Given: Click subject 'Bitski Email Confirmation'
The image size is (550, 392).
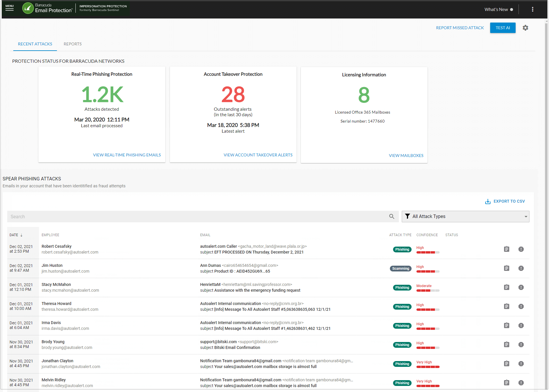Looking at the screenshot, I should pos(237,347).
